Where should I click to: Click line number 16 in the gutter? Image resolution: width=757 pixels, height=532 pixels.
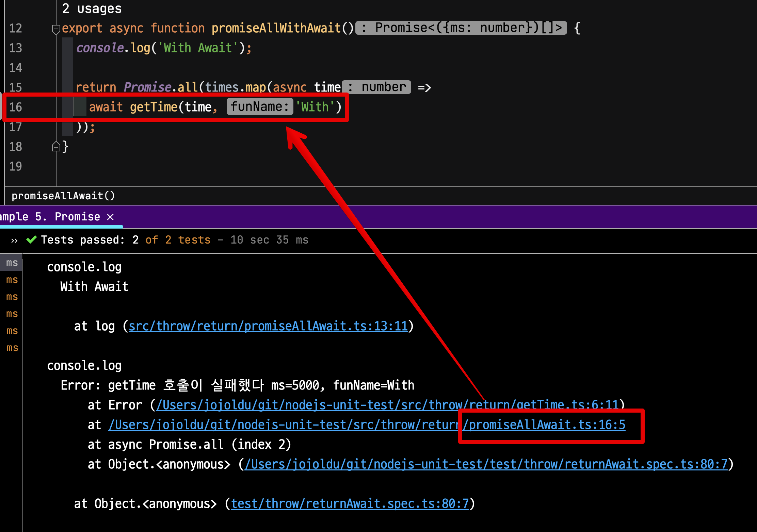tap(16, 107)
